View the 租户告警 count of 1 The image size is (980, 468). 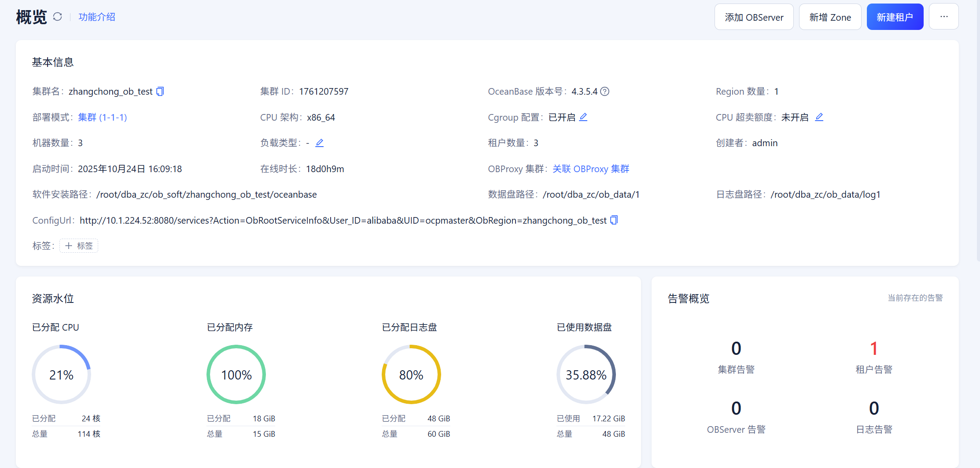click(x=873, y=349)
